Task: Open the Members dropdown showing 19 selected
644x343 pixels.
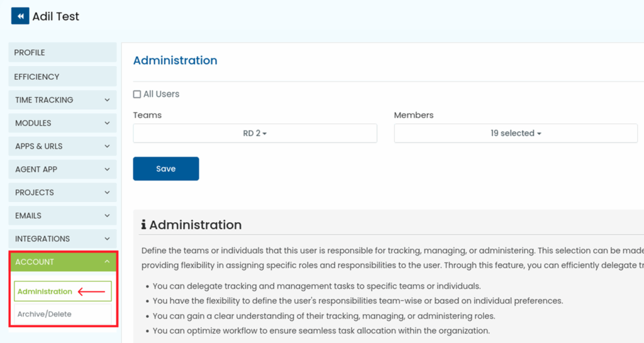Action: coord(516,133)
